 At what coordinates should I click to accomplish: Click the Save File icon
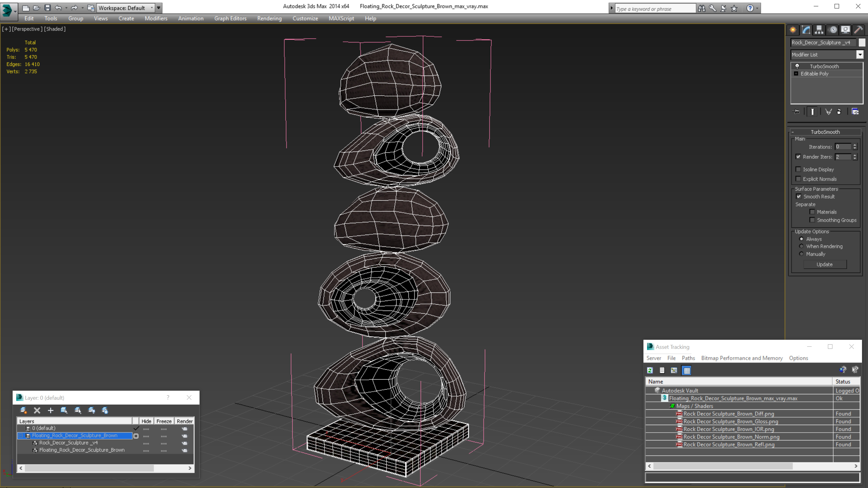click(48, 8)
